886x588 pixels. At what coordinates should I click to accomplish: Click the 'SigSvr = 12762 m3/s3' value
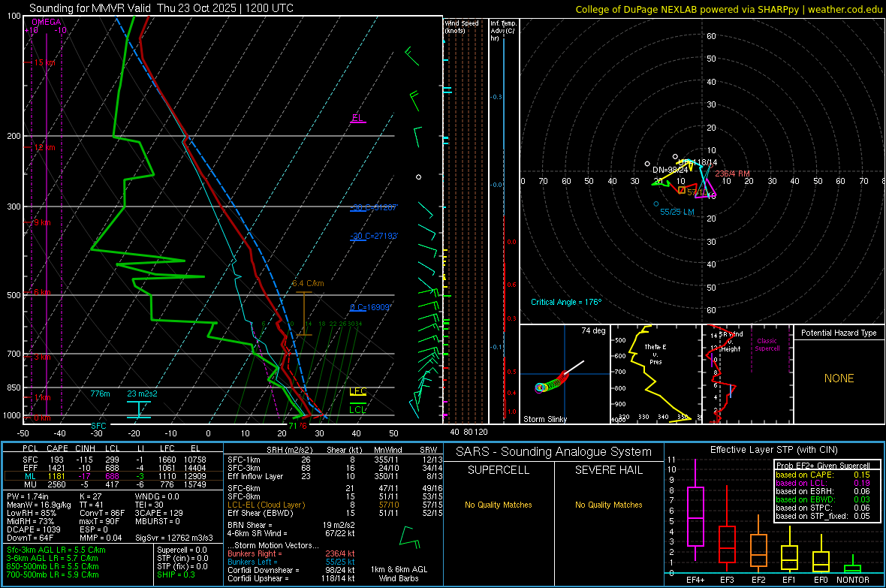[x=174, y=538]
